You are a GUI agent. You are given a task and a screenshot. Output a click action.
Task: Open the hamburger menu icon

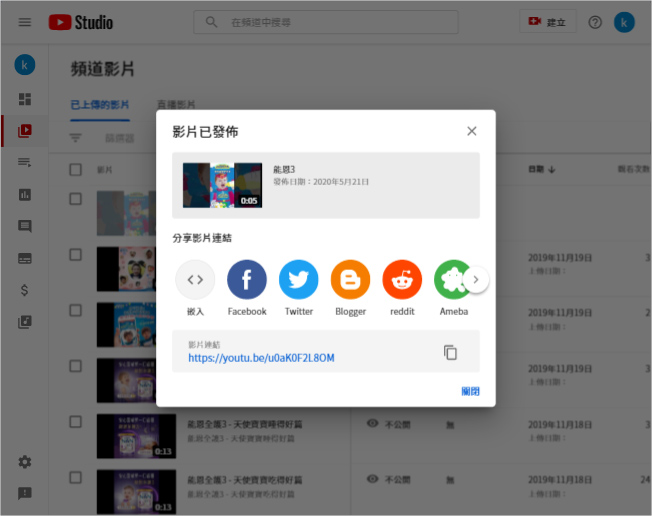click(x=25, y=22)
